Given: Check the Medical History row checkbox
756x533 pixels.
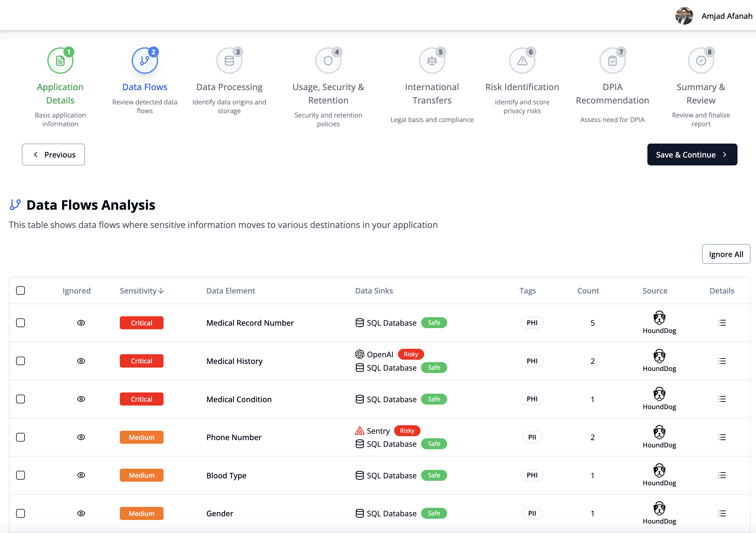Looking at the screenshot, I should coord(20,361).
